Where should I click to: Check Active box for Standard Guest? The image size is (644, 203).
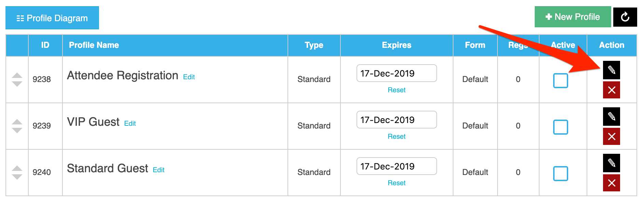point(560,174)
